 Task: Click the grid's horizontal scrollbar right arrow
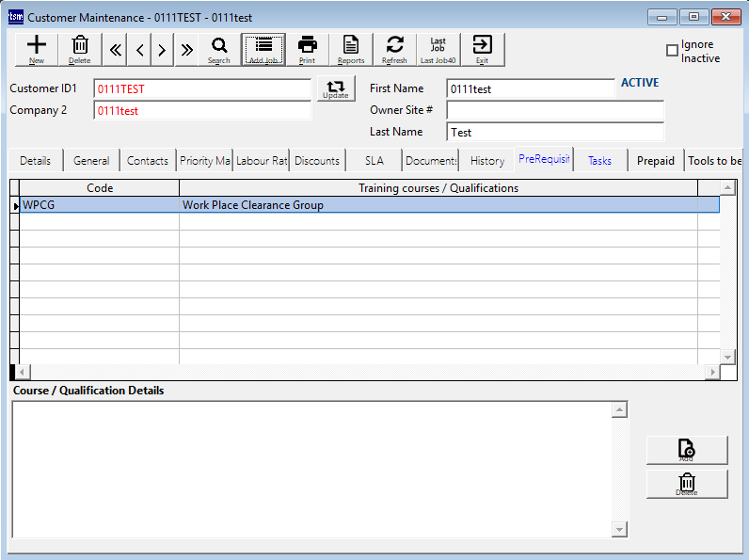click(x=711, y=373)
